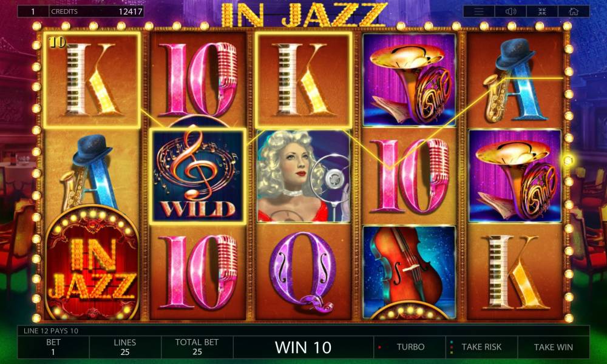Go to lobby via home icon
The width and height of the screenshot is (607, 364).
[x=574, y=12]
